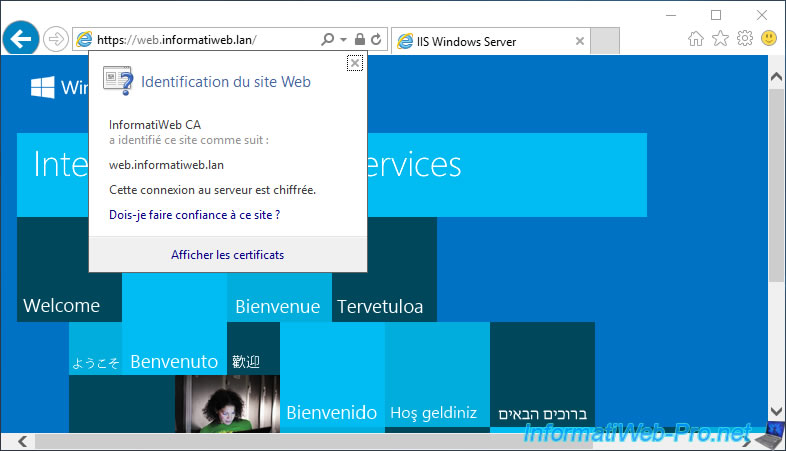Click the website identification certificate icon
786x451 pixels.
click(x=118, y=80)
